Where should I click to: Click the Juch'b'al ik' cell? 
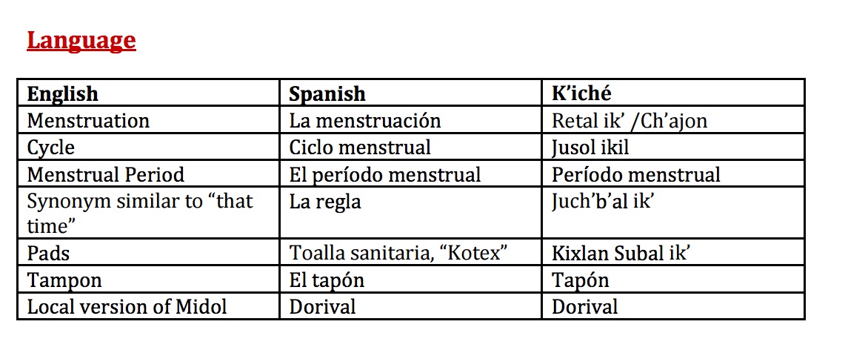coord(673,213)
